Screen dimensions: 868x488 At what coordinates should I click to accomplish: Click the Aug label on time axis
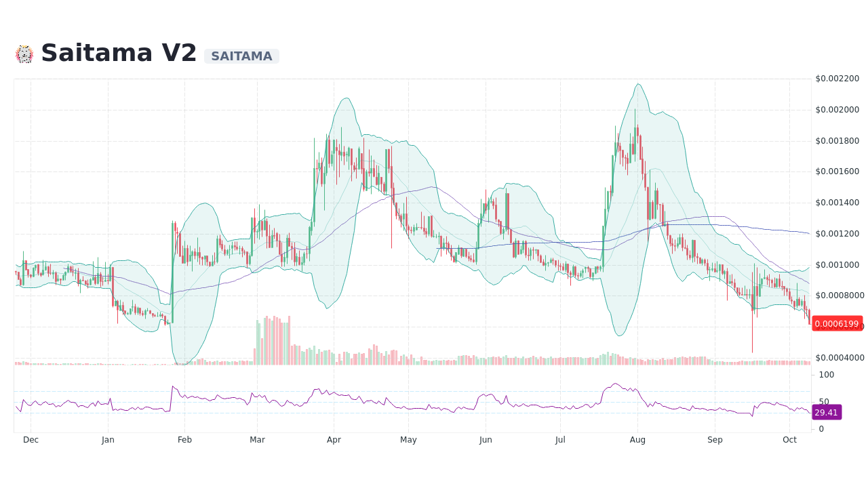tap(637, 440)
